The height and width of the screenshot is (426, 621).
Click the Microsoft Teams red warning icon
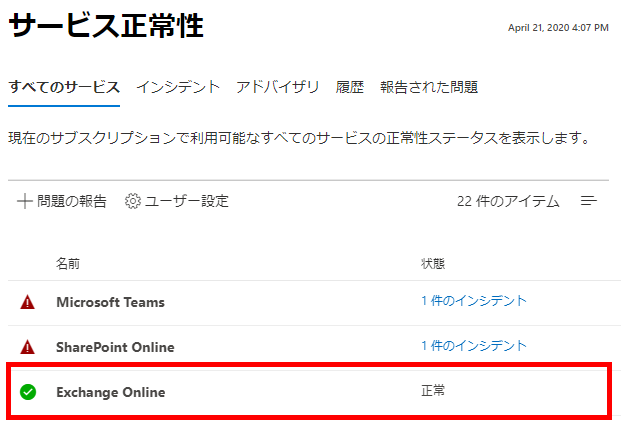(27, 302)
